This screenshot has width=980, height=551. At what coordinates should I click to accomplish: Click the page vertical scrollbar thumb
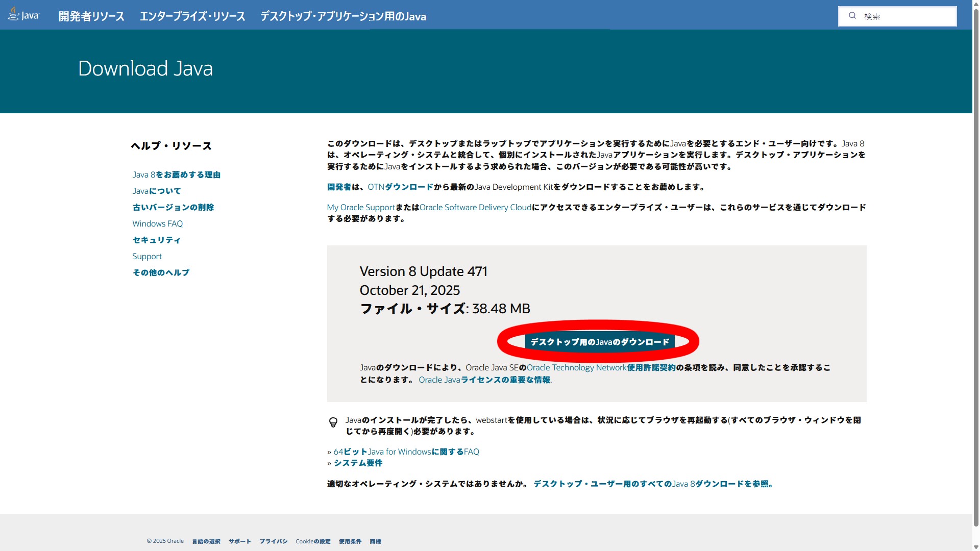[976, 268]
